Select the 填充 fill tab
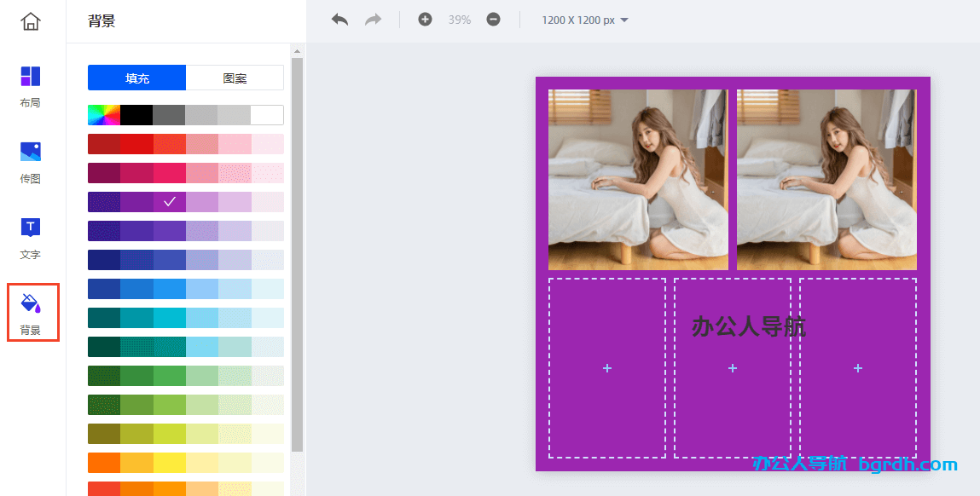980x496 pixels. [x=136, y=78]
